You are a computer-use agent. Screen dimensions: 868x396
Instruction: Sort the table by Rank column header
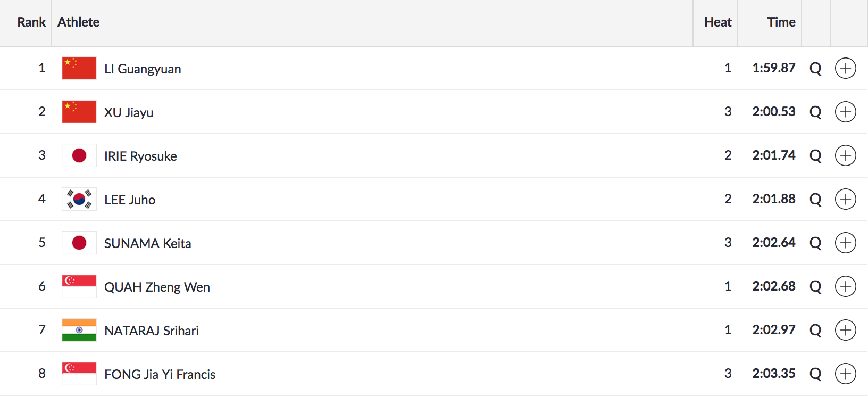pyautogui.click(x=31, y=22)
